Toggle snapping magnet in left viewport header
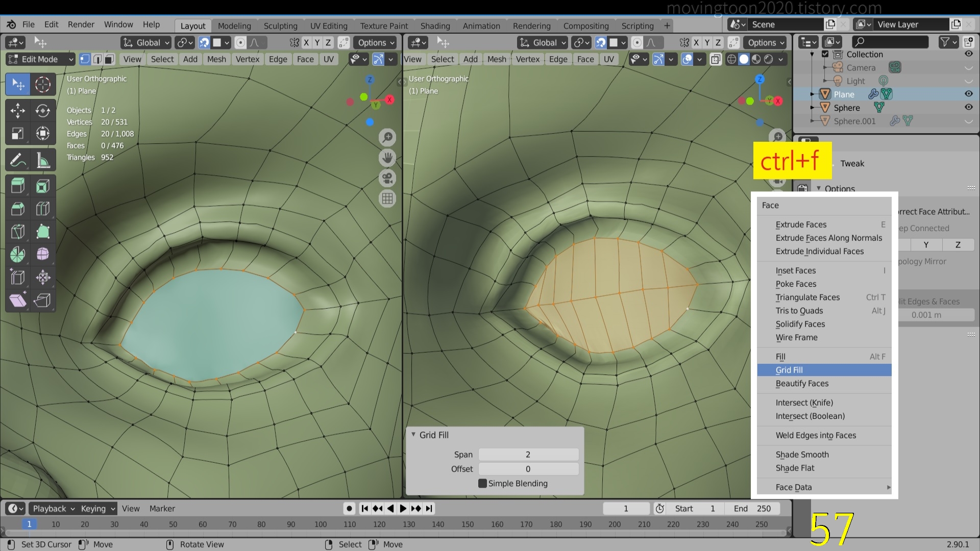Screen dimensions: 980x551 (x=204, y=43)
